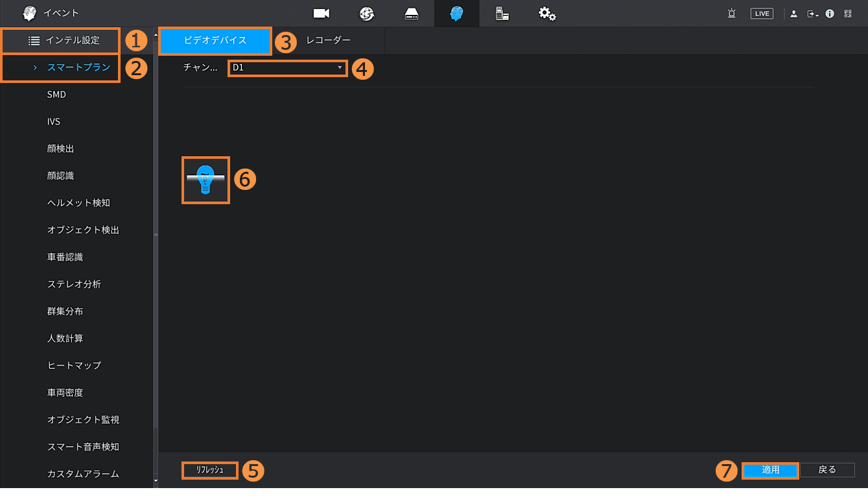This screenshot has width=868, height=503.
Task: Select the AI event head icon
Action: (456, 14)
